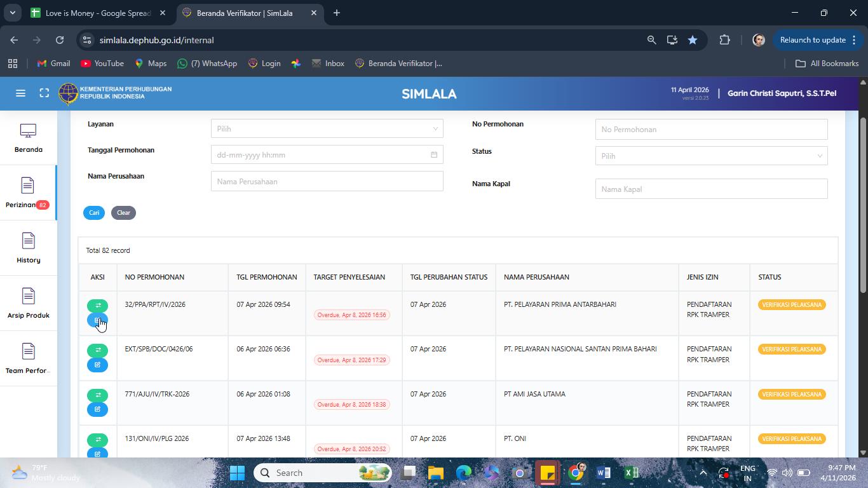
Task: Open the hamburger menu in SIMLALA header
Action: click(20, 93)
